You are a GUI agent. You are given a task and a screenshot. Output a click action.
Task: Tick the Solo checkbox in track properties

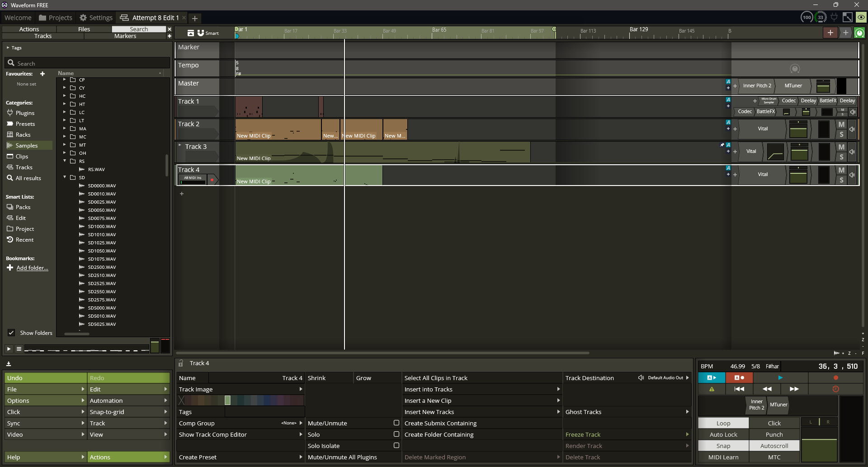coord(396,434)
